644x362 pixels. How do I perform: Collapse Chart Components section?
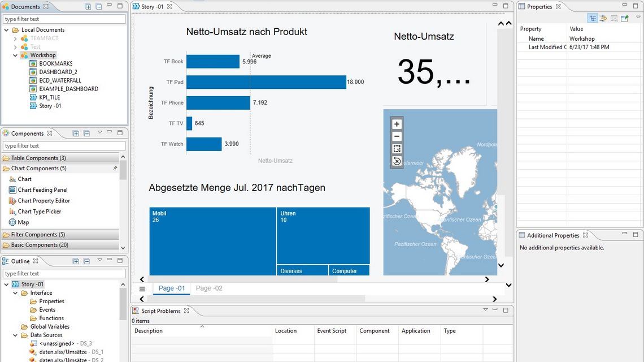point(60,168)
